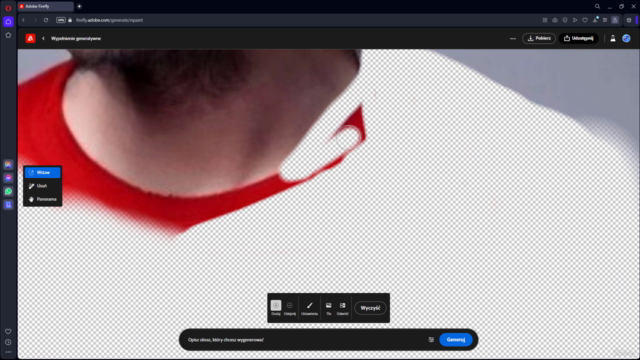
Task: Click the extensions cube icon in toolbar
Action: tap(605, 20)
